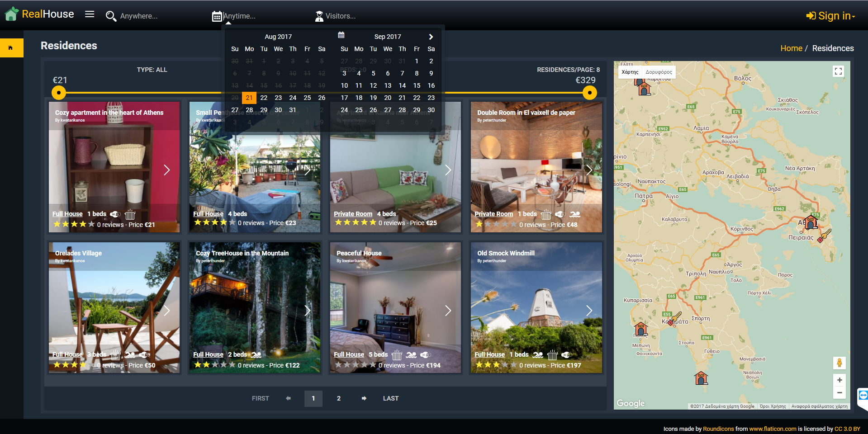Viewport: 868px width, 434px height.
Task: Select September 15 in the calendar
Action: [417, 85]
